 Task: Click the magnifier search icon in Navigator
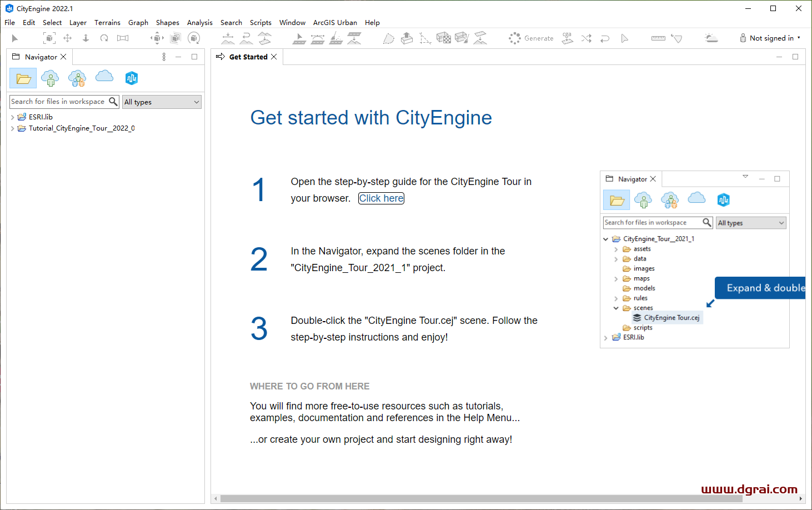113,101
